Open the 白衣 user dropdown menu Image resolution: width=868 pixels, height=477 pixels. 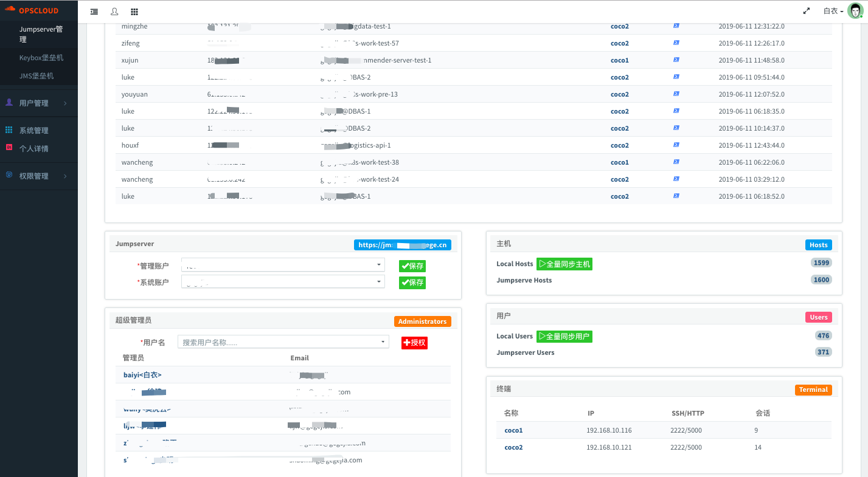(x=833, y=12)
